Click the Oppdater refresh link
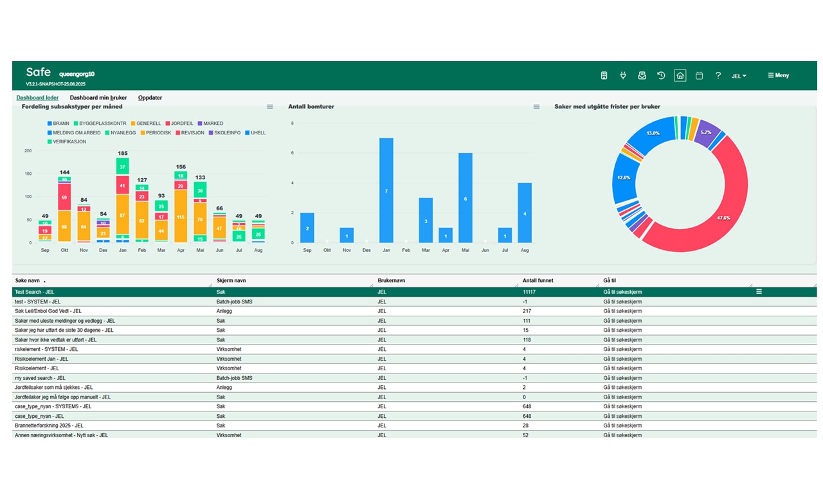Screen dimensions: 823x504 150,98
